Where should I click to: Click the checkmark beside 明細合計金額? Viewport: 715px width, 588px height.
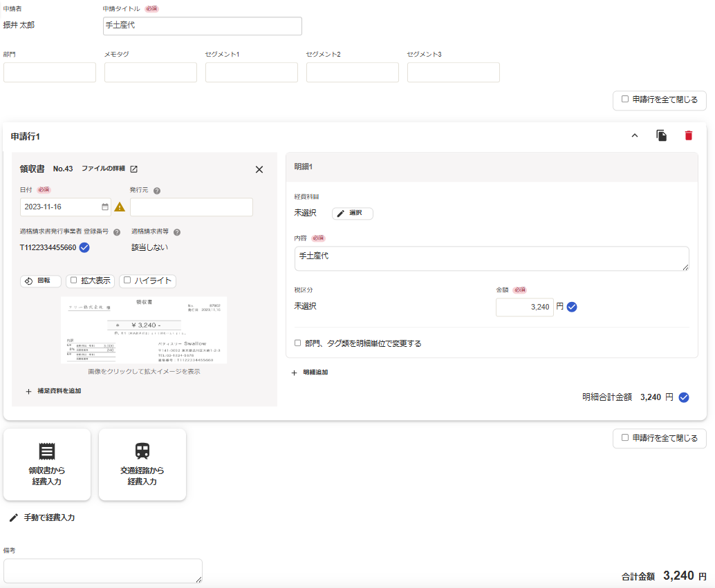(x=683, y=397)
